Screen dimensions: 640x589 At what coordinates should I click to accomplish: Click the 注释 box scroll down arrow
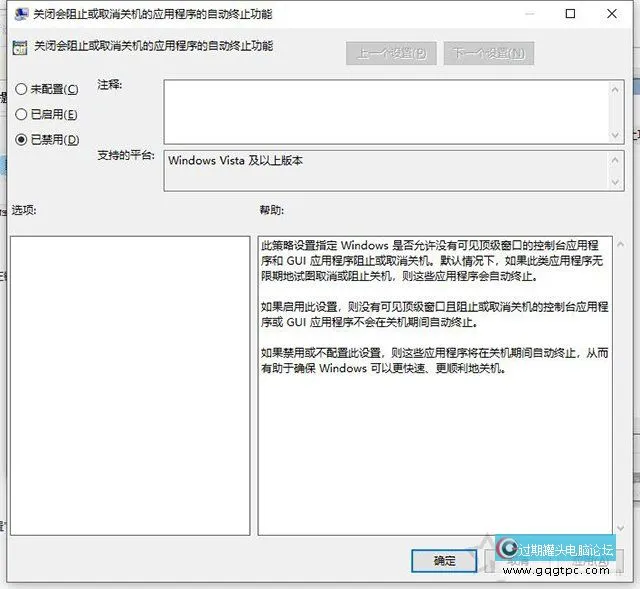coord(615,135)
